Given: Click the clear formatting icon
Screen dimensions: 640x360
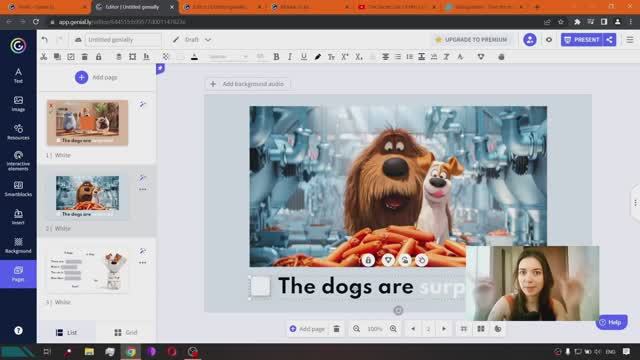Looking at the screenshot, I should pos(447,57).
